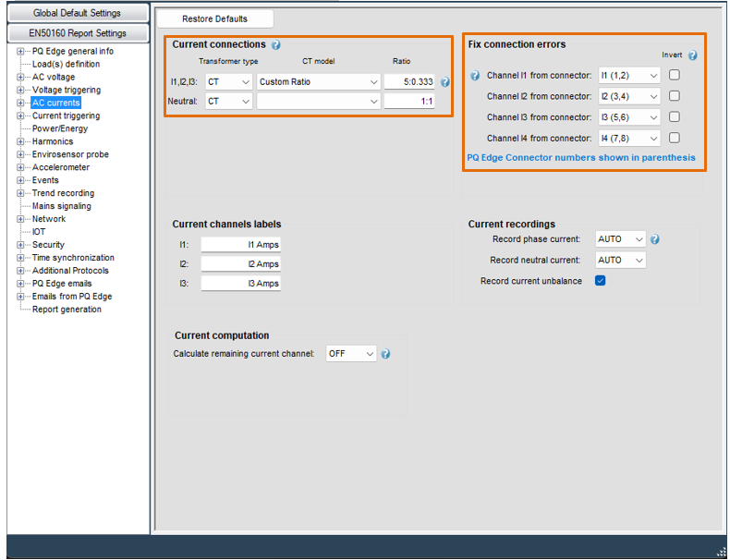The height and width of the screenshot is (560, 730).
Task: Click Global Default Settings button
Action: 78,13
